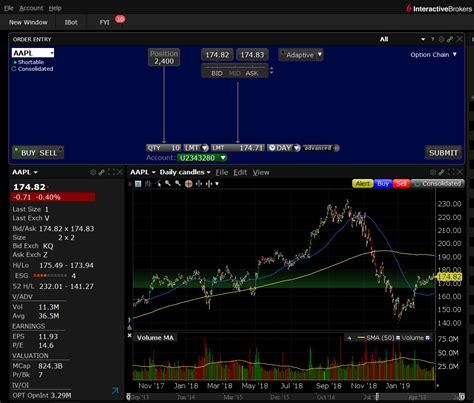
Task: Submit the order
Action: pos(443,152)
